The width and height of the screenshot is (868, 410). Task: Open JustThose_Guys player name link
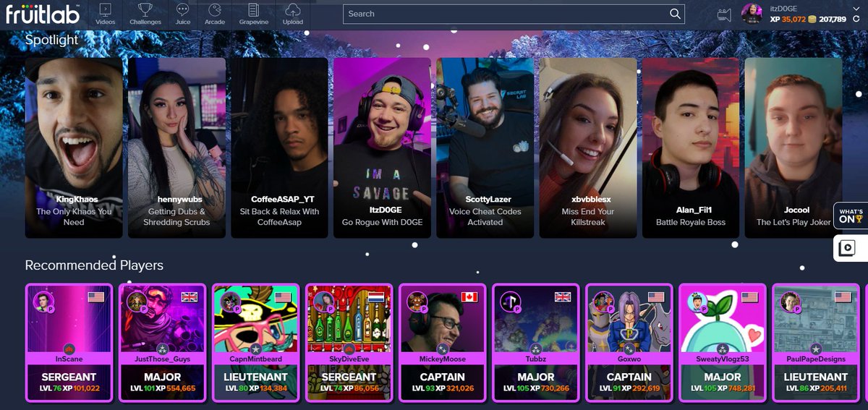(163, 359)
